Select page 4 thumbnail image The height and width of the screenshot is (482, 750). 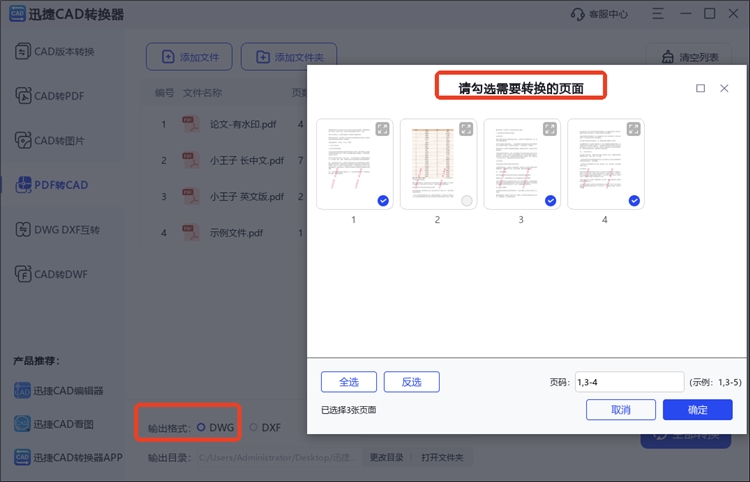point(606,164)
